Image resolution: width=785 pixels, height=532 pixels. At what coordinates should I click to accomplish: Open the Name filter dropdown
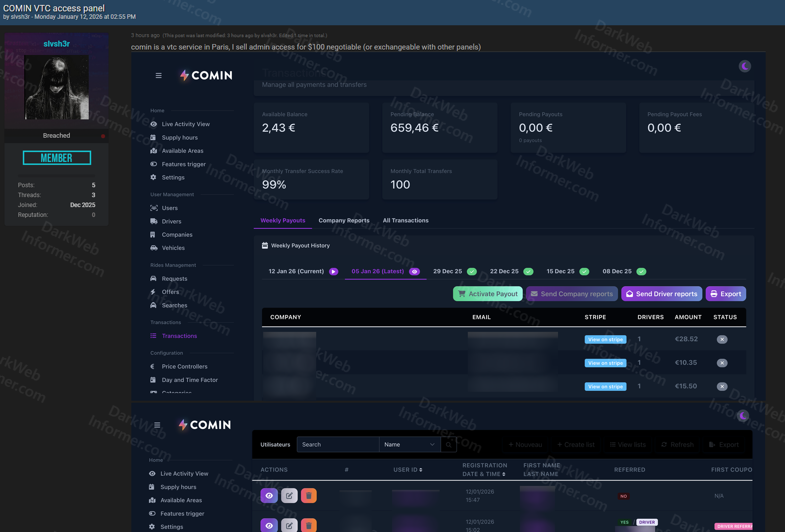pyautogui.click(x=409, y=445)
